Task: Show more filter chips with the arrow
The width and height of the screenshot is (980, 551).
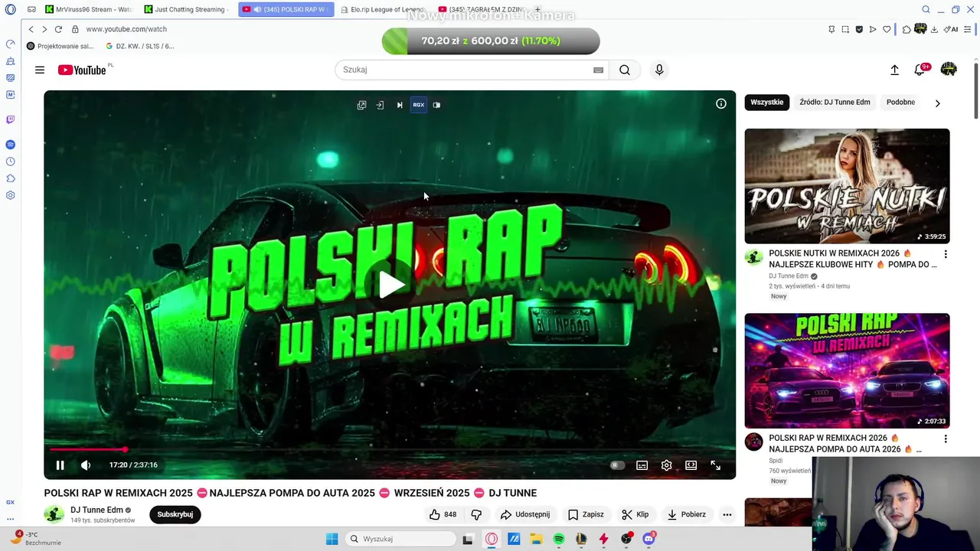Action: click(x=938, y=103)
